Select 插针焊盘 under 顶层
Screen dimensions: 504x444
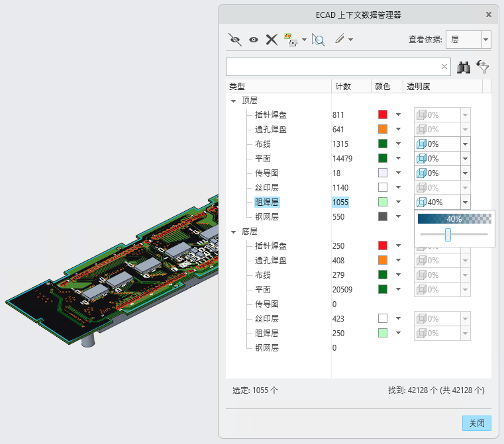[271, 115]
